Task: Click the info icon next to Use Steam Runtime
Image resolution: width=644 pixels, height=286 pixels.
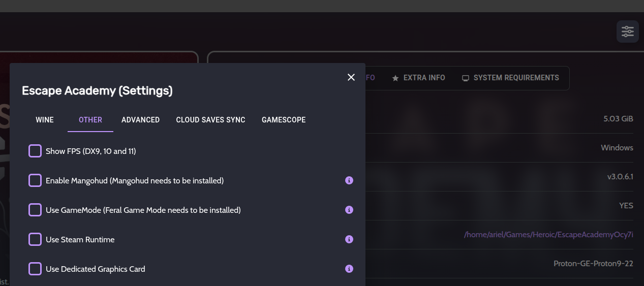Action: tap(349, 239)
